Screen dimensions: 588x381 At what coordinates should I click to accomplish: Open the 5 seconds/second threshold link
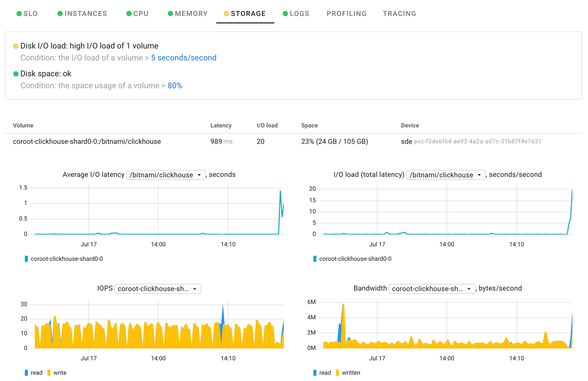click(184, 57)
